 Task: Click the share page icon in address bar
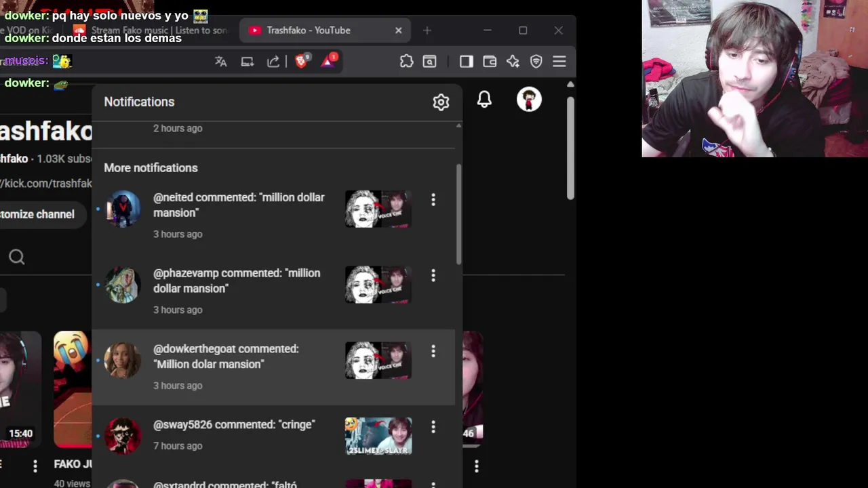point(273,62)
